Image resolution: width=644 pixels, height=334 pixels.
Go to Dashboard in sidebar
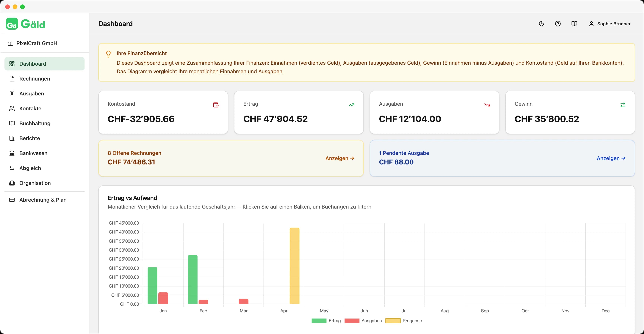(x=45, y=64)
